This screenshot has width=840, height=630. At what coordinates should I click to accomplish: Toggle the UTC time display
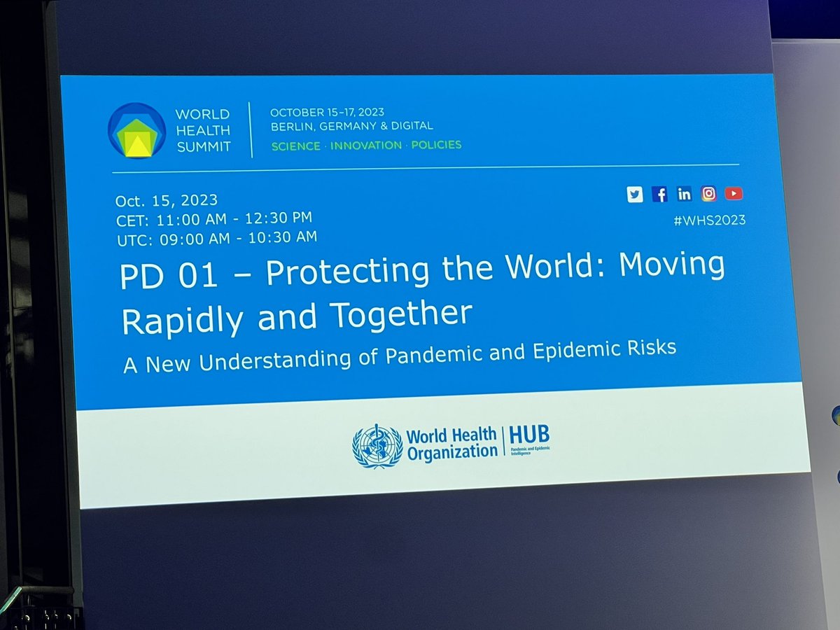[216, 237]
